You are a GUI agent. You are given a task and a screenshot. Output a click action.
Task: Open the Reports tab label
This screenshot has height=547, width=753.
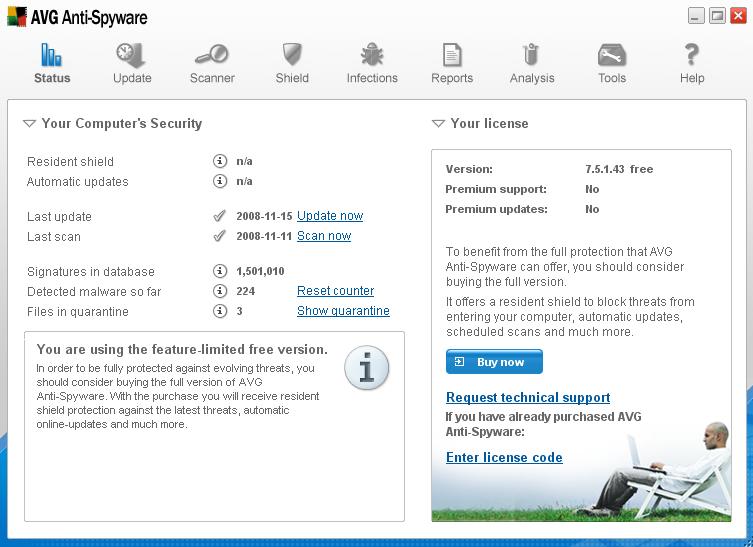tap(452, 78)
